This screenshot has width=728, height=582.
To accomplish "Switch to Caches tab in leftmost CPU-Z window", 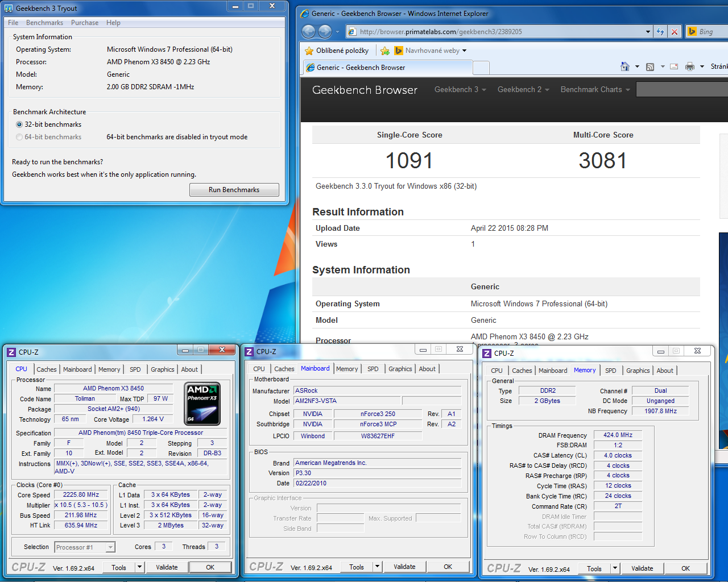I will pos(47,369).
